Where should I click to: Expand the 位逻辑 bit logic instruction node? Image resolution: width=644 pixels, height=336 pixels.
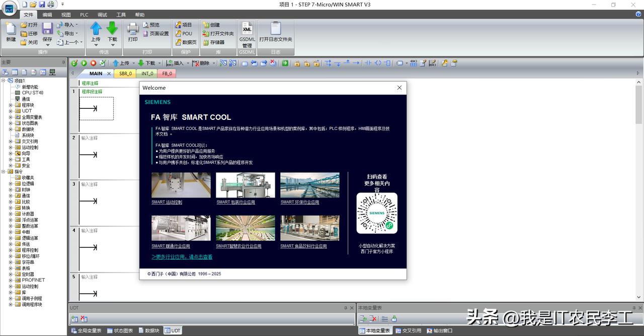point(11,184)
